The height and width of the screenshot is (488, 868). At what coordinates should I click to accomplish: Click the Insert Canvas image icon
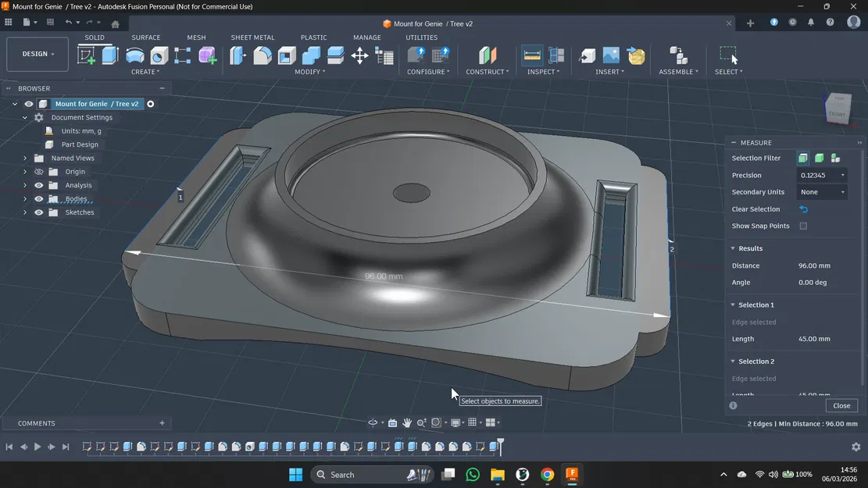point(611,55)
